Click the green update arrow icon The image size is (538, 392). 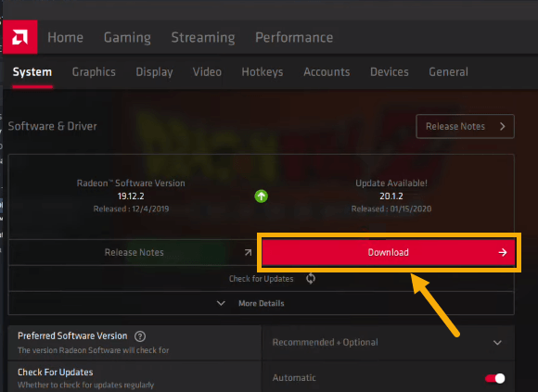261,196
